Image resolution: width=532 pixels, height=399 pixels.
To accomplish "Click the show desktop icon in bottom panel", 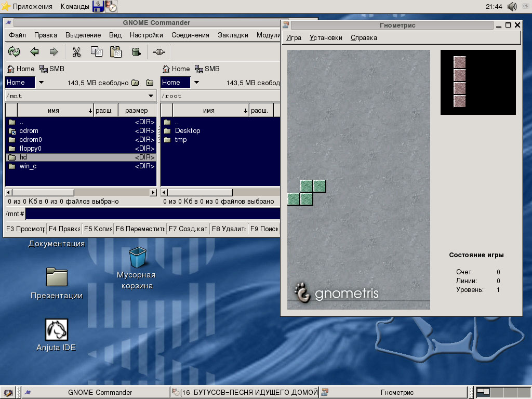I will (x=8, y=393).
